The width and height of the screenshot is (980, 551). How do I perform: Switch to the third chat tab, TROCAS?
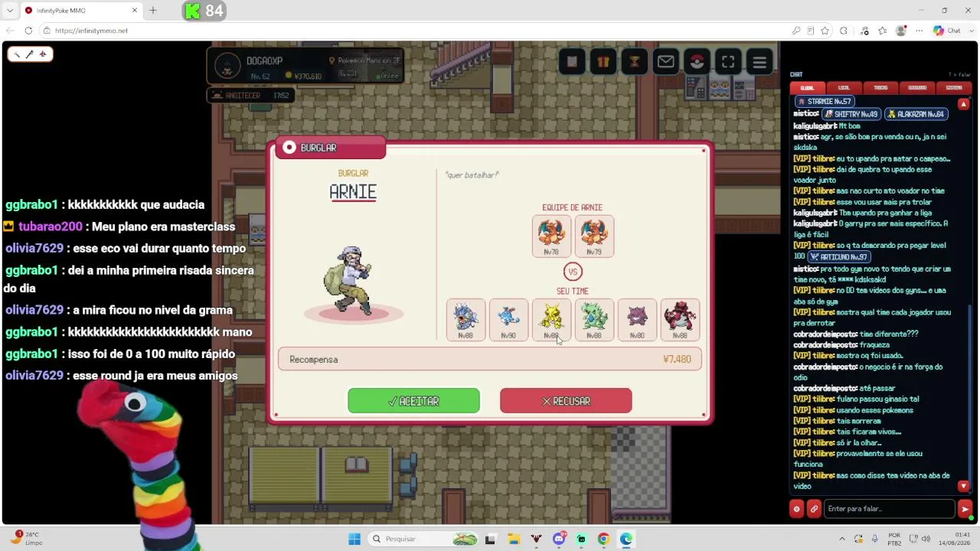click(x=880, y=88)
